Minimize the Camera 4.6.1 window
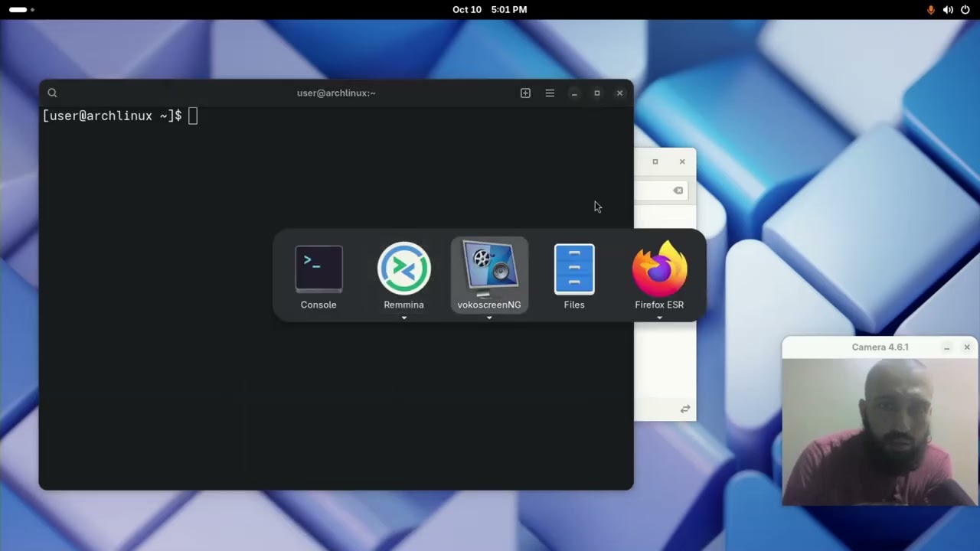This screenshot has width=980, height=551. coord(947,347)
